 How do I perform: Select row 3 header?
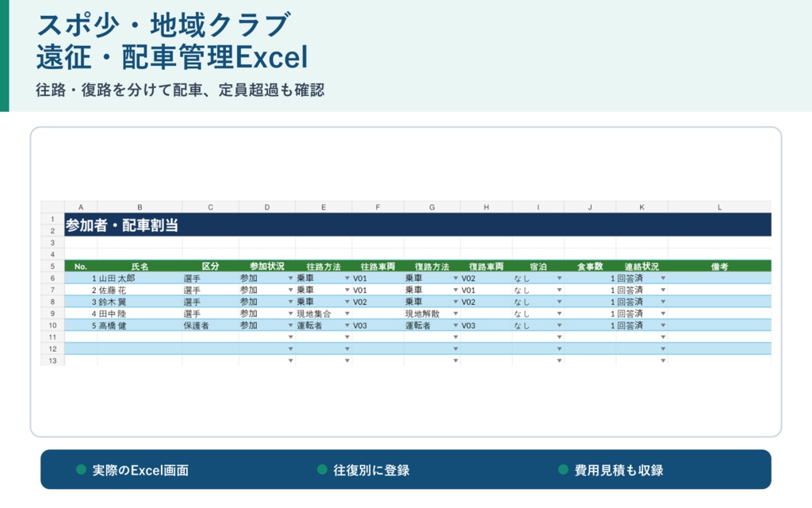52,243
